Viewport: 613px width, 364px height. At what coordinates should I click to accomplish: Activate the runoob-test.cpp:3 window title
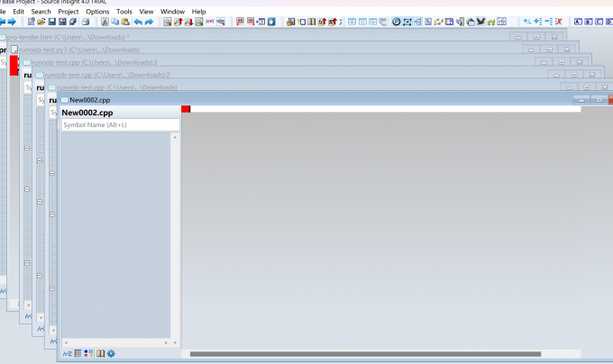pyautogui.click(x=95, y=62)
